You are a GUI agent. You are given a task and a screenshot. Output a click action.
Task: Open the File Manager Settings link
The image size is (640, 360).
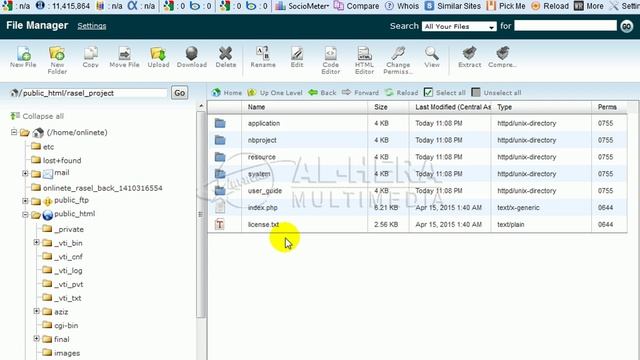(x=91, y=26)
